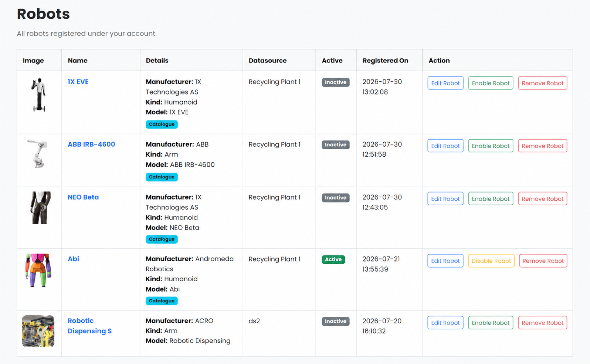The image size is (590, 364).
Task: Open the Robotic Dispensing S robot link
Action: click(x=89, y=326)
